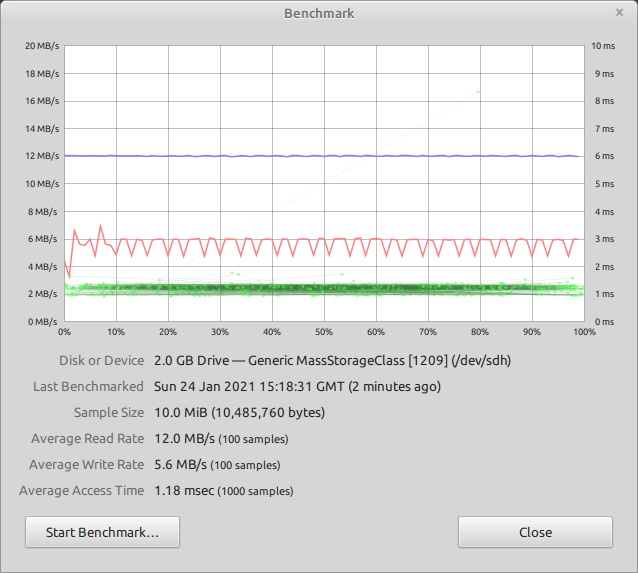This screenshot has width=638, height=573.
Task: Select the read rate value '12.0 MB/s'
Action: [184, 438]
